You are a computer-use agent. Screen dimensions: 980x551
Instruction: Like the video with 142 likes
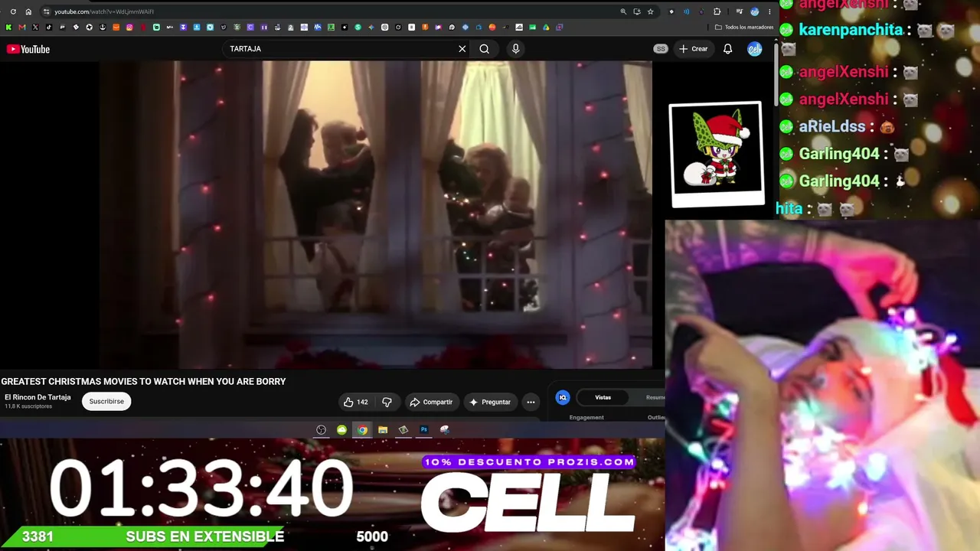point(355,402)
